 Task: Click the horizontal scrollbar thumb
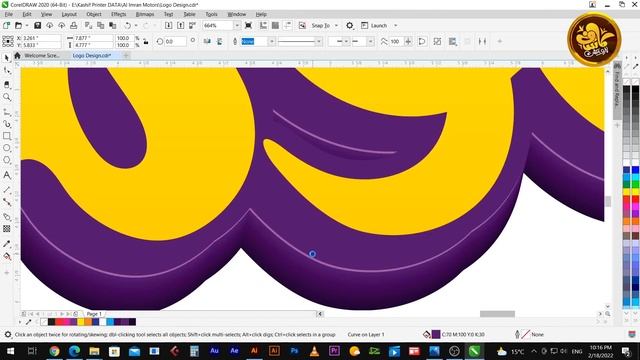click(x=497, y=314)
